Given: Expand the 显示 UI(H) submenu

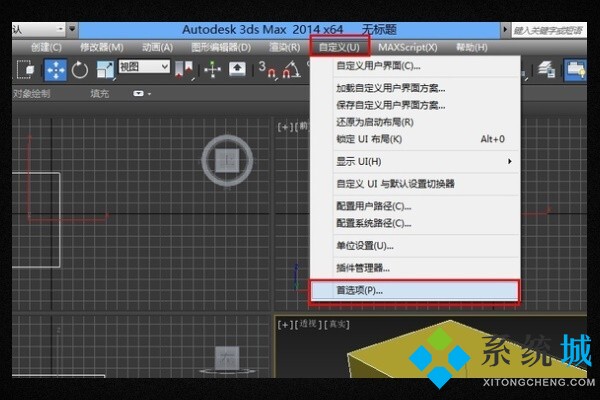Looking at the screenshot, I should (x=415, y=162).
